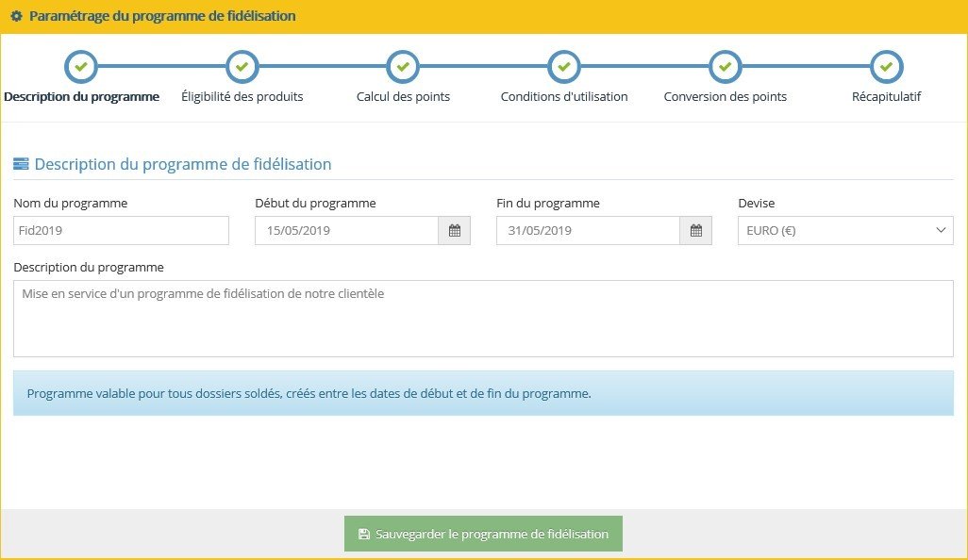Click the gear icon in title bar
This screenshot has height=560, width=968.
coord(16,17)
